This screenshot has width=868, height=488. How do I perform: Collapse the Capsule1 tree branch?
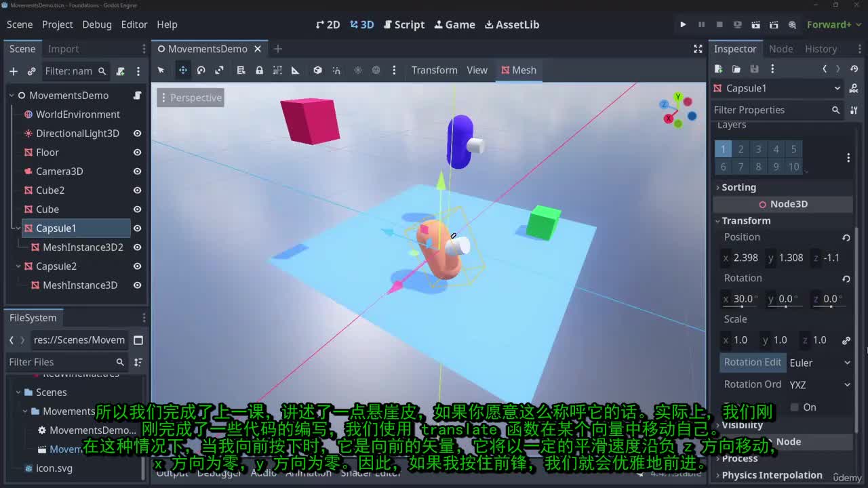click(x=18, y=228)
